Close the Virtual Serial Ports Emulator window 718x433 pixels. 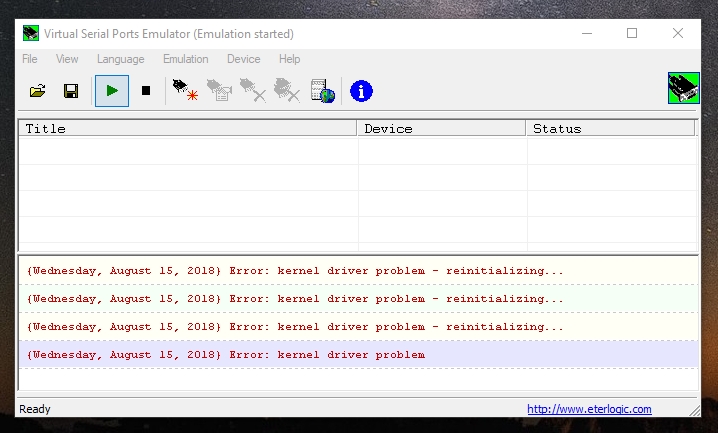pyautogui.click(x=678, y=33)
